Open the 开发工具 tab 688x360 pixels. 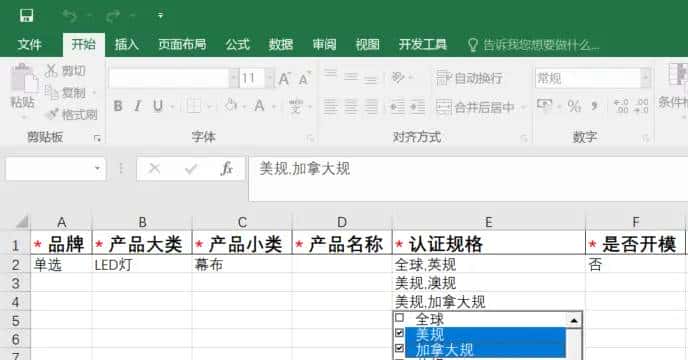423,44
